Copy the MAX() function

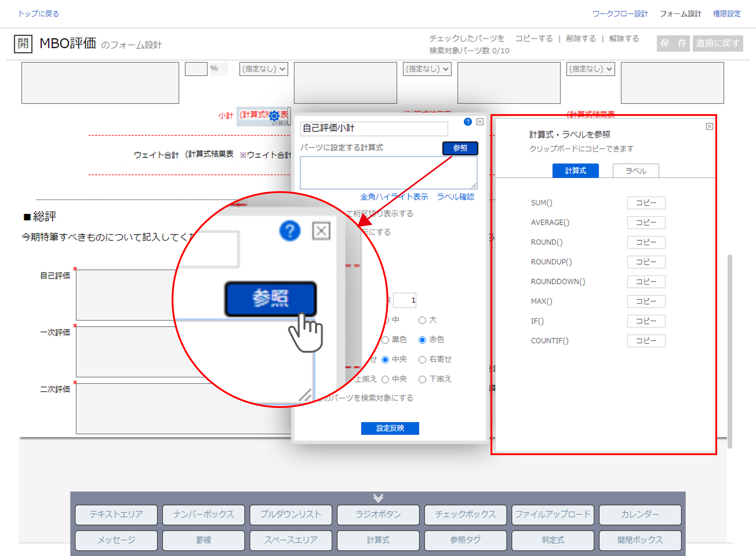646,301
